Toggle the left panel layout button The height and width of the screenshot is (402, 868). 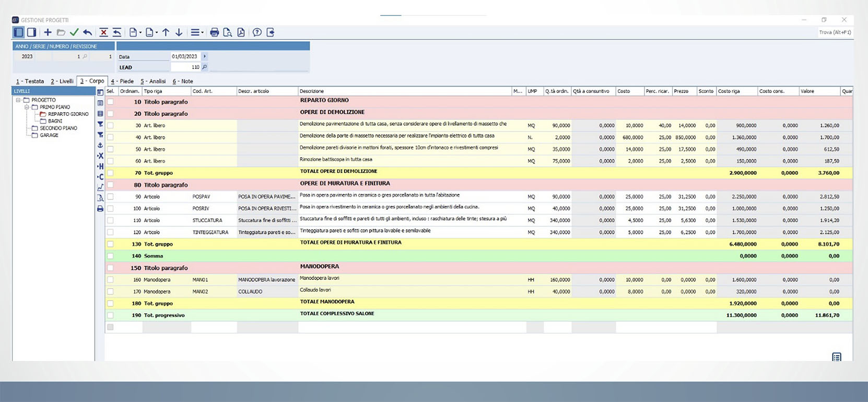[x=18, y=32]
